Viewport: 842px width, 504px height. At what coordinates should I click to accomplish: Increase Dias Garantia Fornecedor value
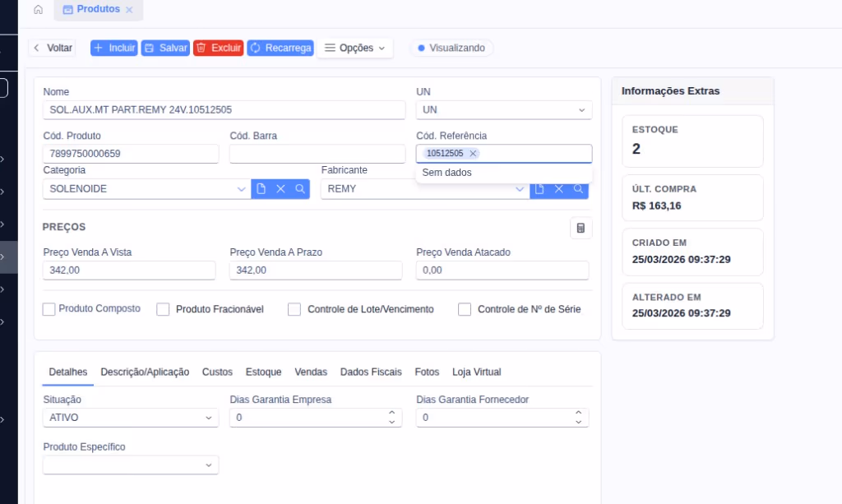(578, 413)
